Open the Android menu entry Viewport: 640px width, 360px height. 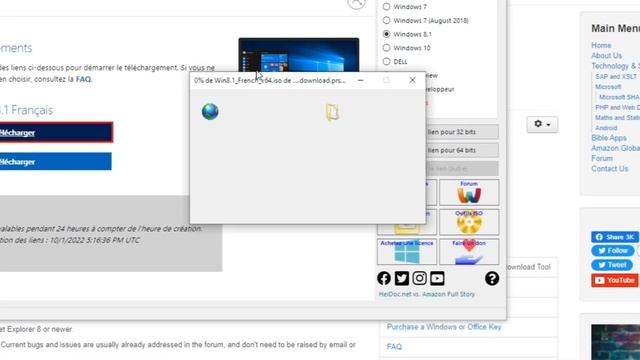(606, 128)
